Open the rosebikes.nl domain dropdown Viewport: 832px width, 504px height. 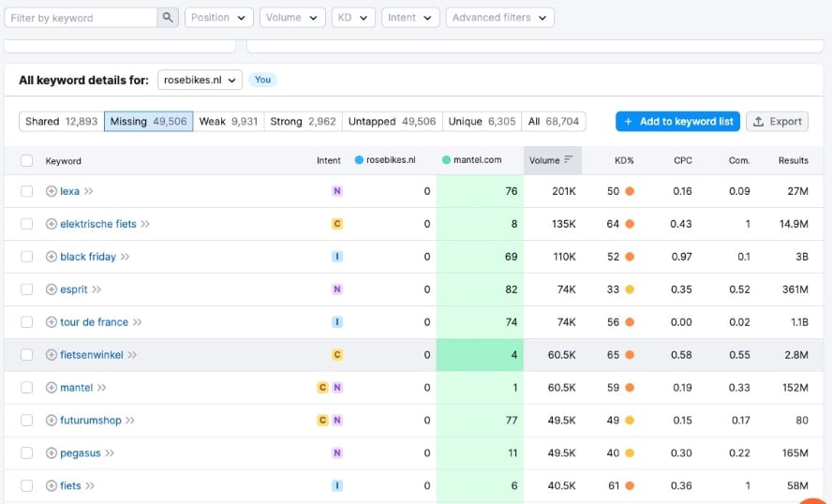point(201,81)
